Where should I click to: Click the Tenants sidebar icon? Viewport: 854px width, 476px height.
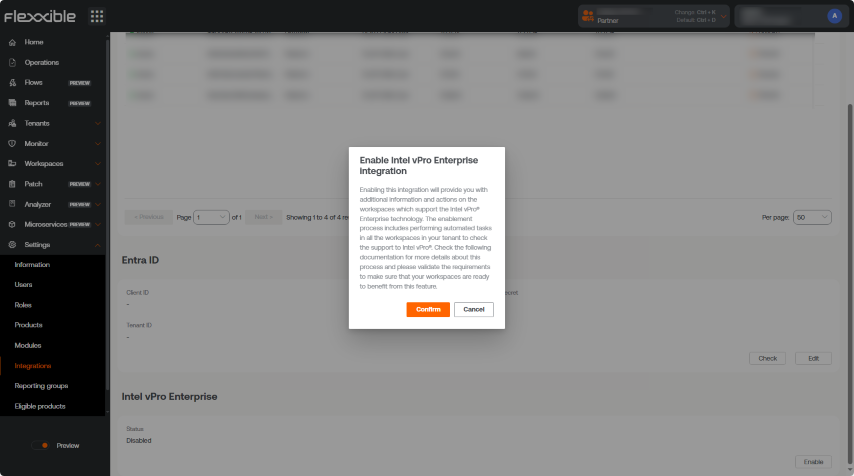tap(13, 123)
